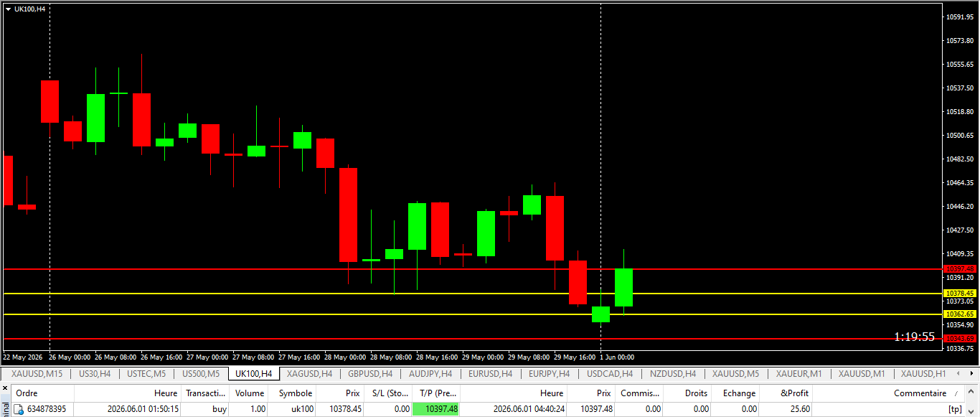This screenshot has height=417, width=980.
Task: Click the green 10397.48 take-profit cell
Action: [x=436, y=409]
